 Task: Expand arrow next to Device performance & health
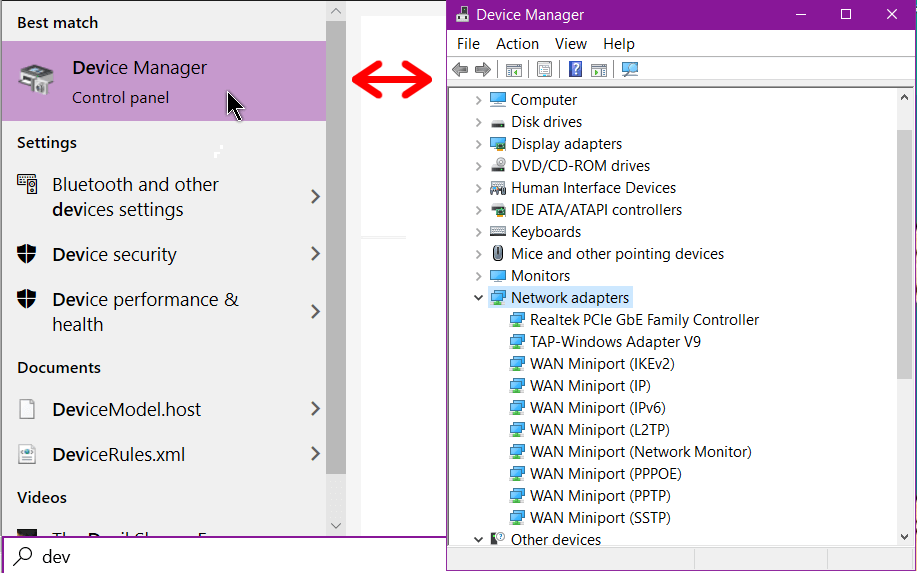pyautogui.click(x=315, y=311)
